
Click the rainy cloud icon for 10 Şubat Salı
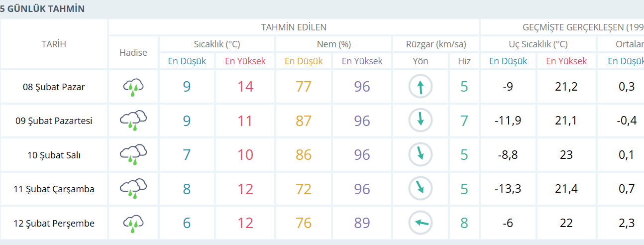[x=133, y=154]
